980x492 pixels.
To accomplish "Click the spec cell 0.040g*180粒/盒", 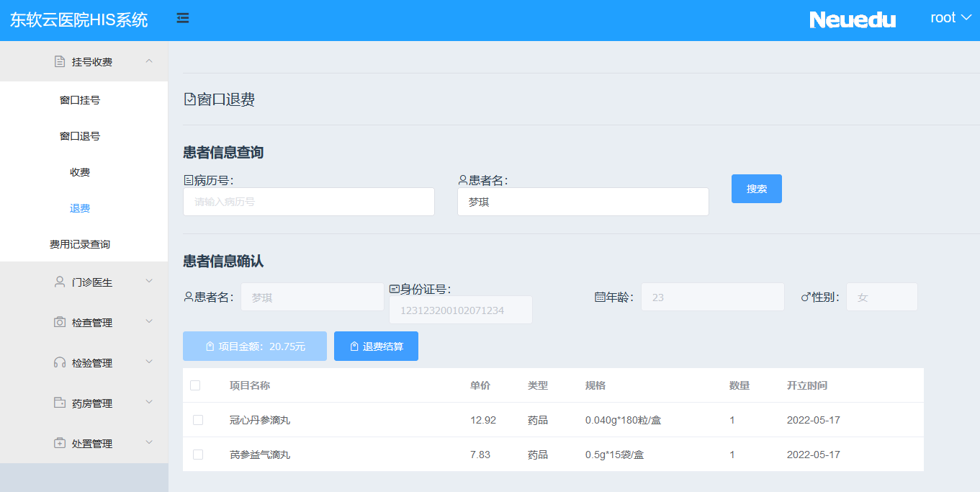I will click(624, 420).
